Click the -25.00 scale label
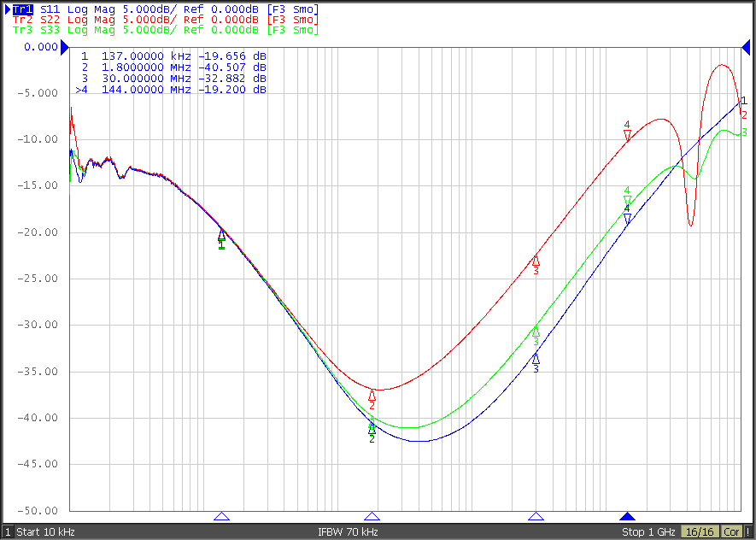The image size is (756, 540). [x=38, y=279]
